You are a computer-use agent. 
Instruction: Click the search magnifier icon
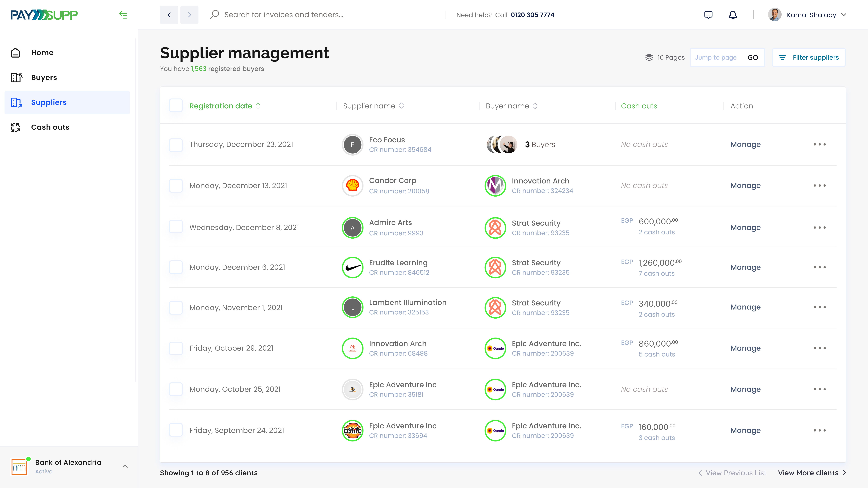[215, 14]
